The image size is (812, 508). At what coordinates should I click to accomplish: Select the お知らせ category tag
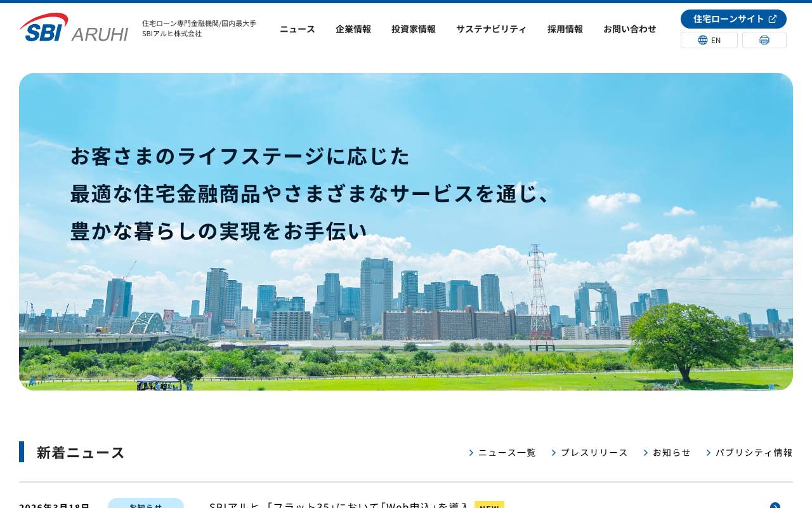tap(145, 507)
